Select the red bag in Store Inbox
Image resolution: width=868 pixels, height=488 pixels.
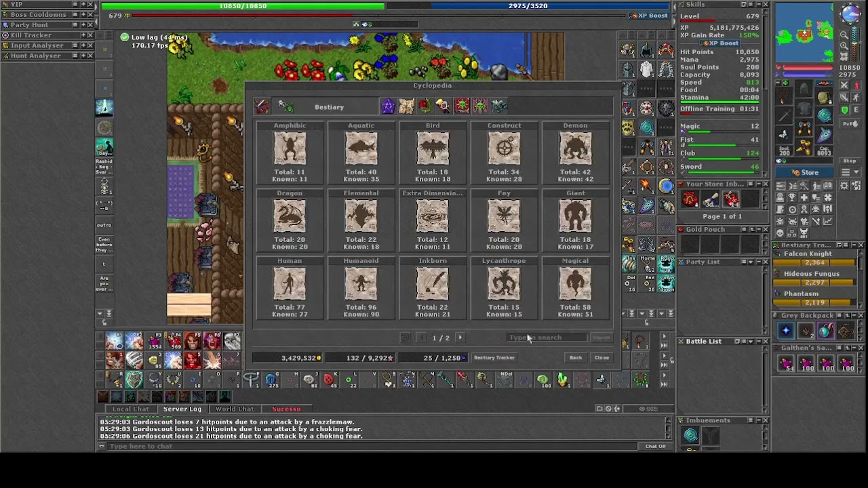point(690,199)
